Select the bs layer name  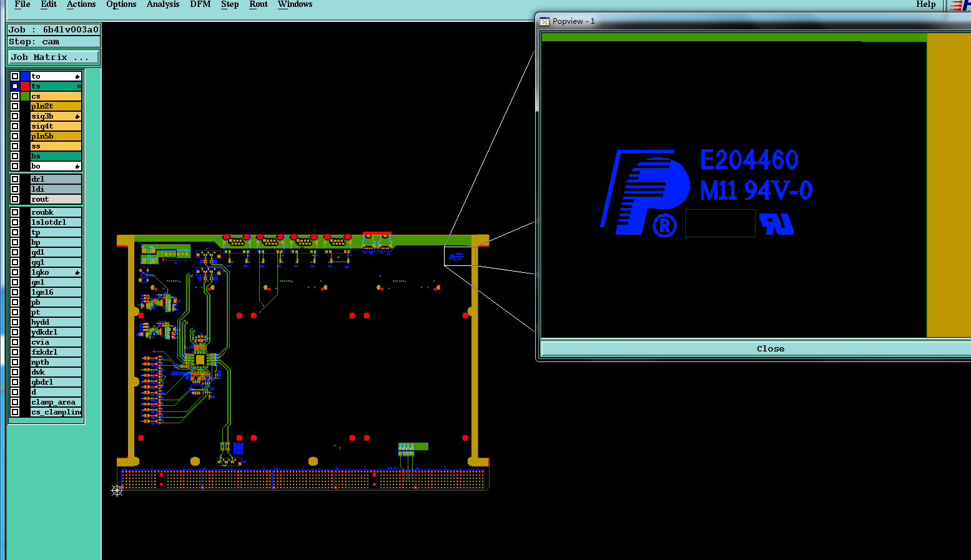point(56,156)
